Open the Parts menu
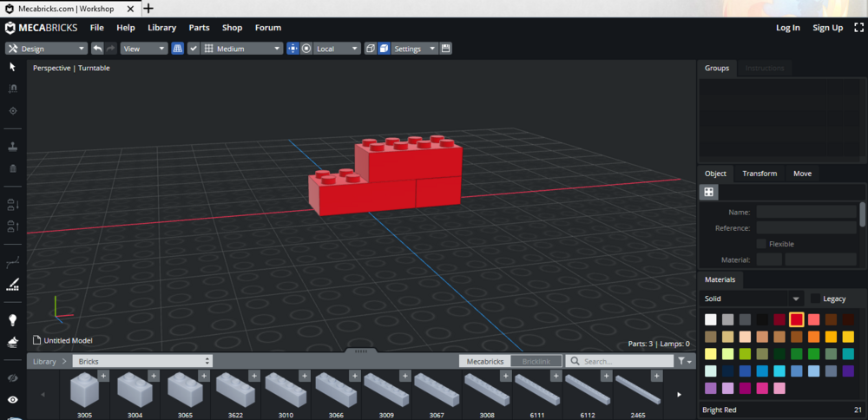 tap(200, 28)
